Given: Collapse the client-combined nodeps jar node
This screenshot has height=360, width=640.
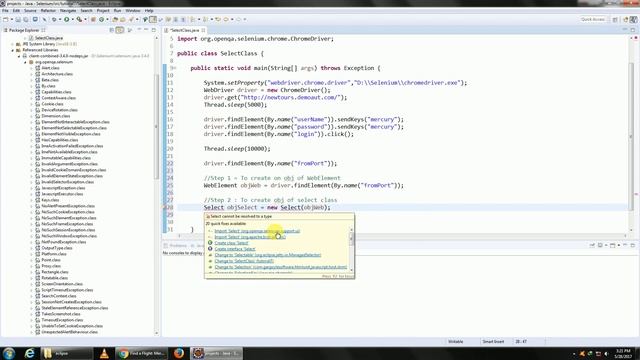Looking at the screenshot, I should [19, 56].
